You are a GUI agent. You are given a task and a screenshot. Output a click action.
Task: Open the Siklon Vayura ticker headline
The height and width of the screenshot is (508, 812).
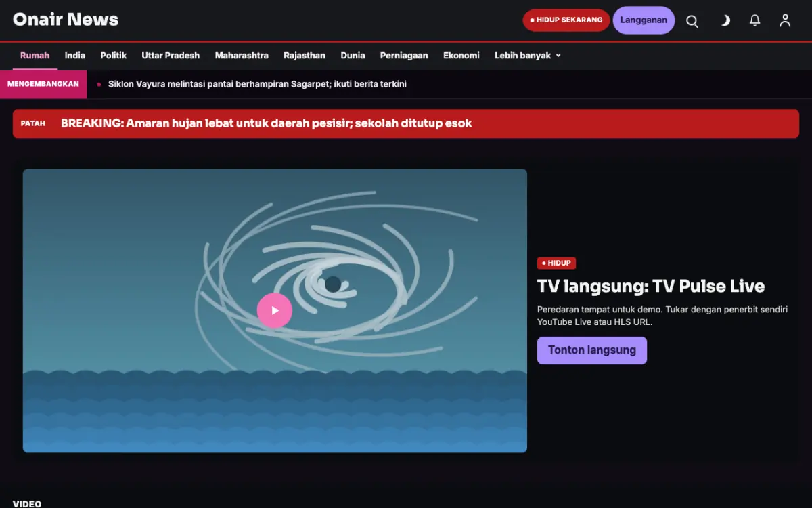(257, 84)
